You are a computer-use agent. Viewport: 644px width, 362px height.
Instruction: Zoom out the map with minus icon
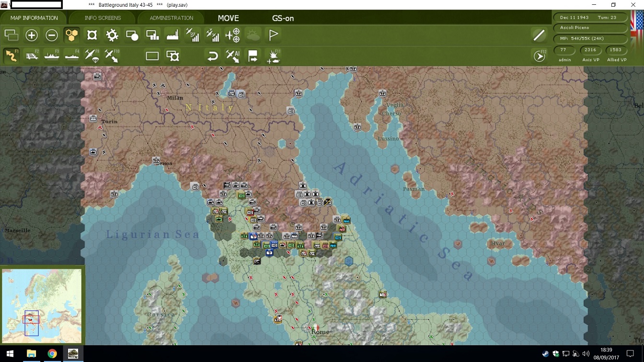(x=52, y=35)
